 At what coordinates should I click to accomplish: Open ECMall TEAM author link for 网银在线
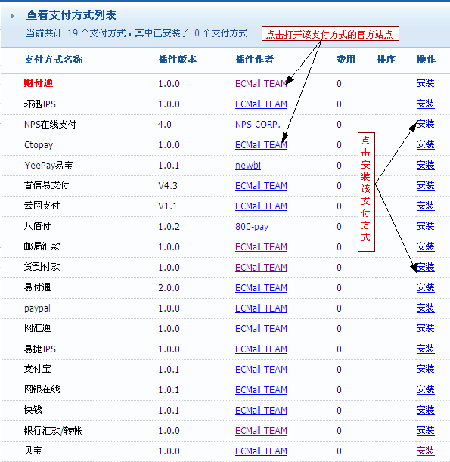tap(261, 390)
